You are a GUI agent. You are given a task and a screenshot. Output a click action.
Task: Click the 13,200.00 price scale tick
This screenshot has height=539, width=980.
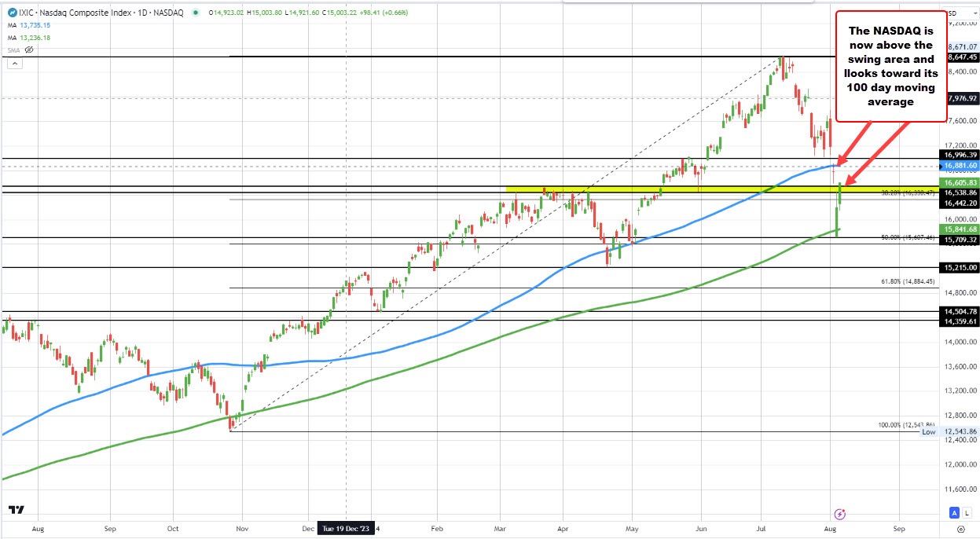click(x=960, y=390)
